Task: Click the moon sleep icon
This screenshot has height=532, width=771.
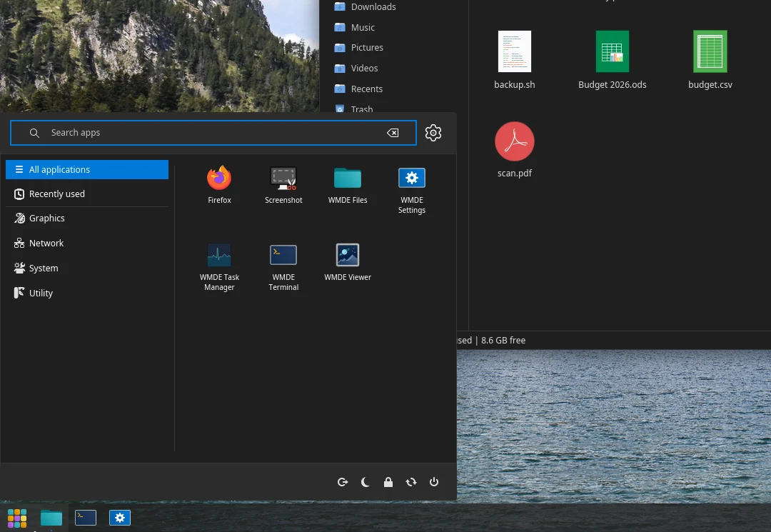Action: point(366,482)
